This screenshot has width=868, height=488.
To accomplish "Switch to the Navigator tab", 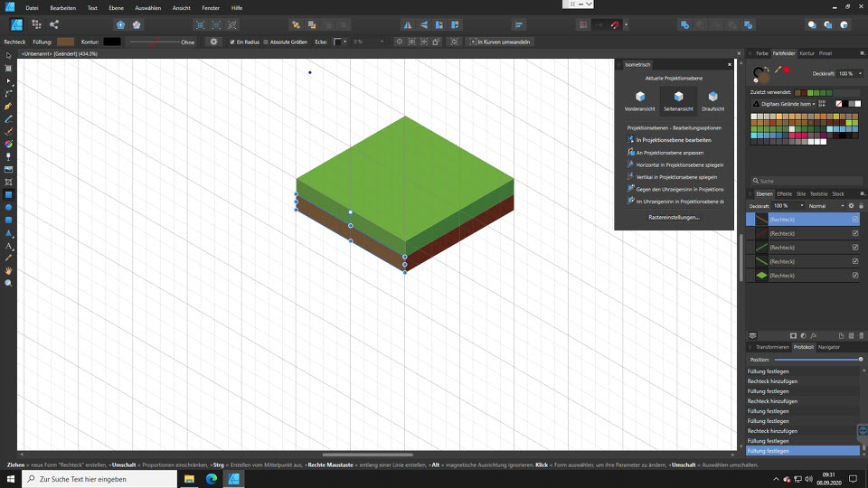I will [829, 347].
